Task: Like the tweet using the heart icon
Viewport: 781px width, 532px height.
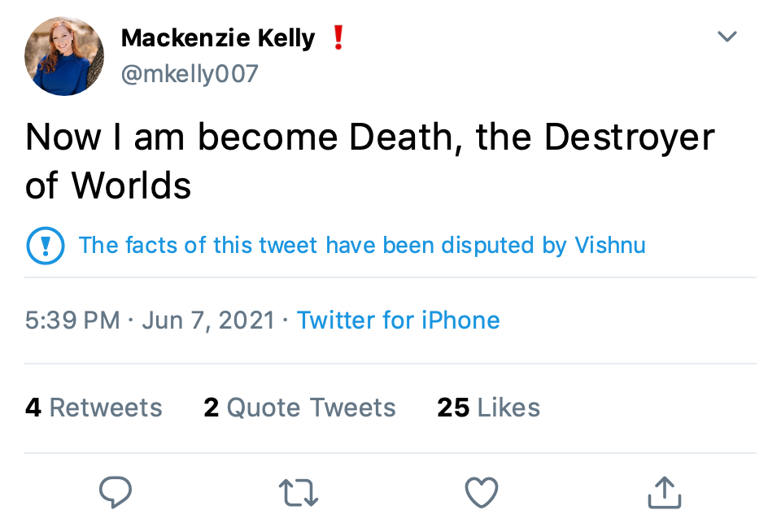Action: coord(481,491)
